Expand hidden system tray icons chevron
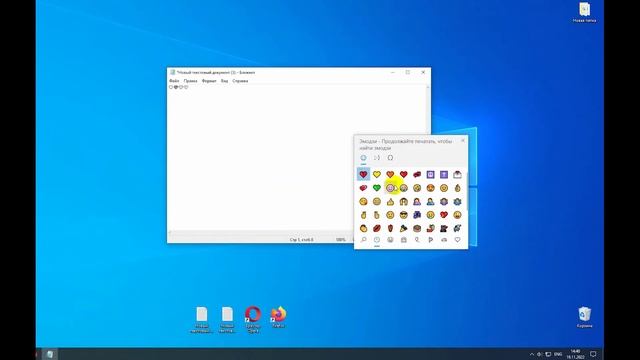Viewport: 640px width, 360px height. tap(532, 354)
